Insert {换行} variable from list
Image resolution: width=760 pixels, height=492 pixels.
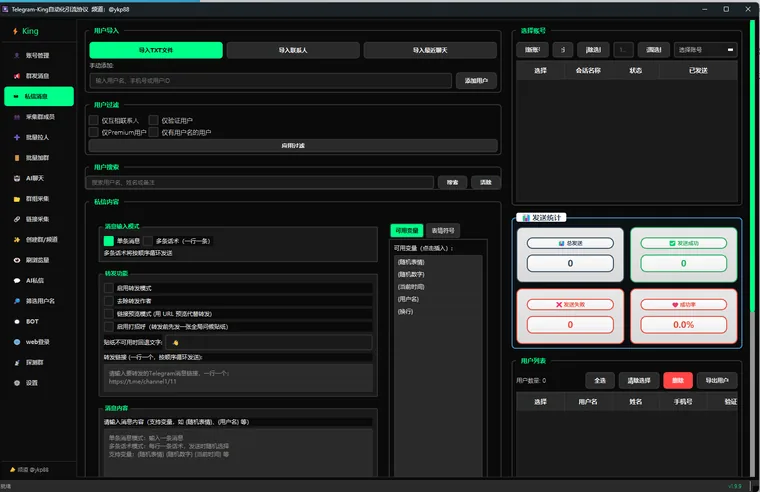coord(406,312)
